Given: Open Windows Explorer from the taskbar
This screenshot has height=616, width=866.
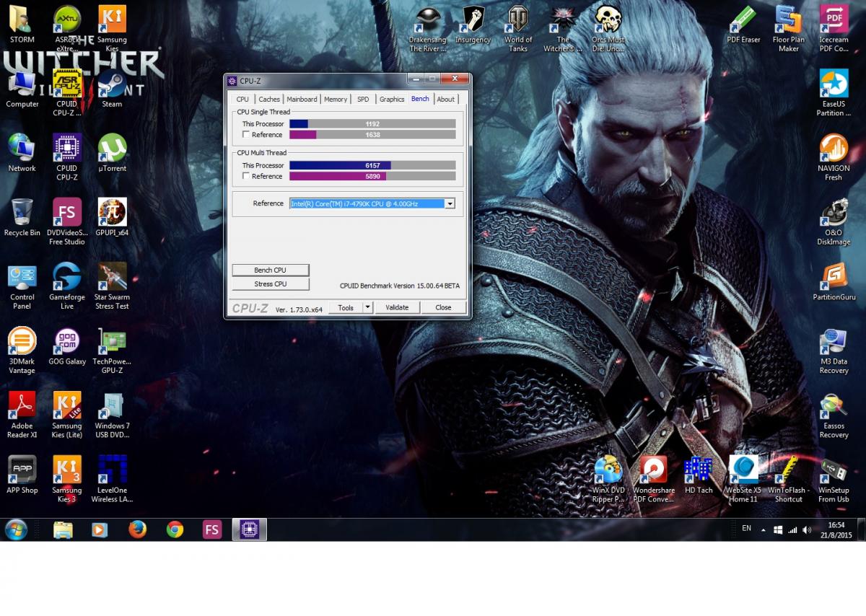Looking at the screenshot, I should (63, 529).
